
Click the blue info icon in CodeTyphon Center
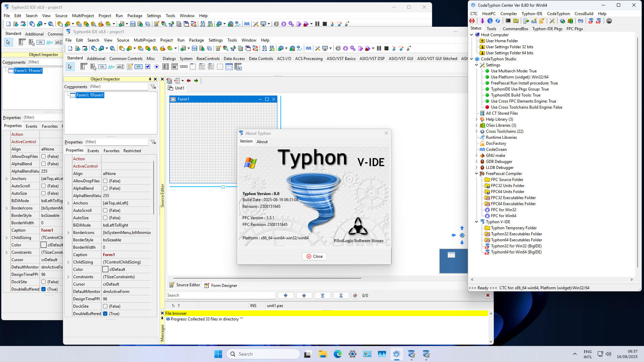(x=490, y=21)
